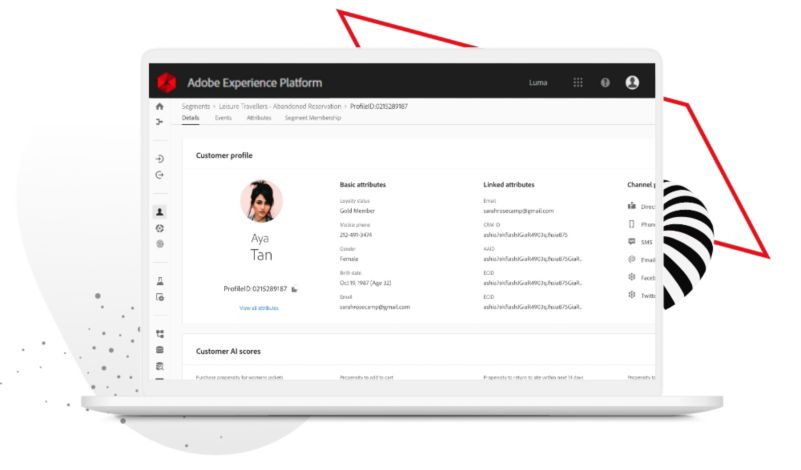Open the workflows icon below Home

(x=159, y=122)
